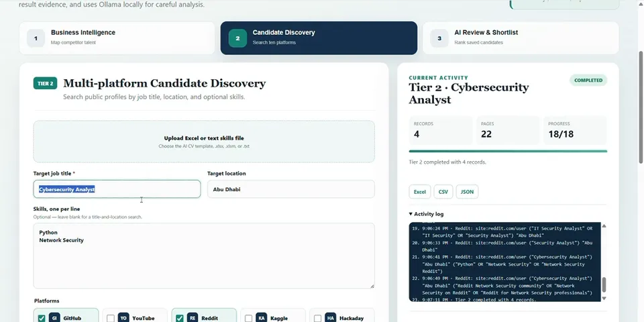This screenshot has height=322, width=644.
Task: Click the RECORDS count 4
Action: tap(417, 134)
